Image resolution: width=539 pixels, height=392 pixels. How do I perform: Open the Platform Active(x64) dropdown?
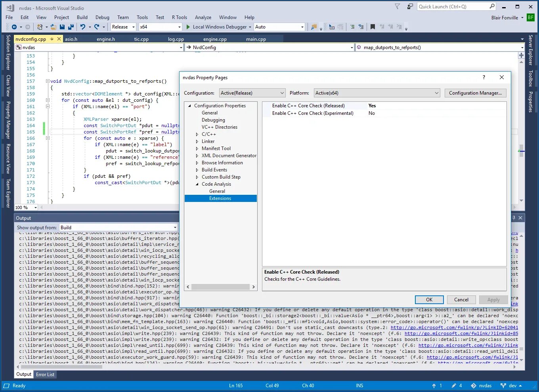tap(377, 93)
